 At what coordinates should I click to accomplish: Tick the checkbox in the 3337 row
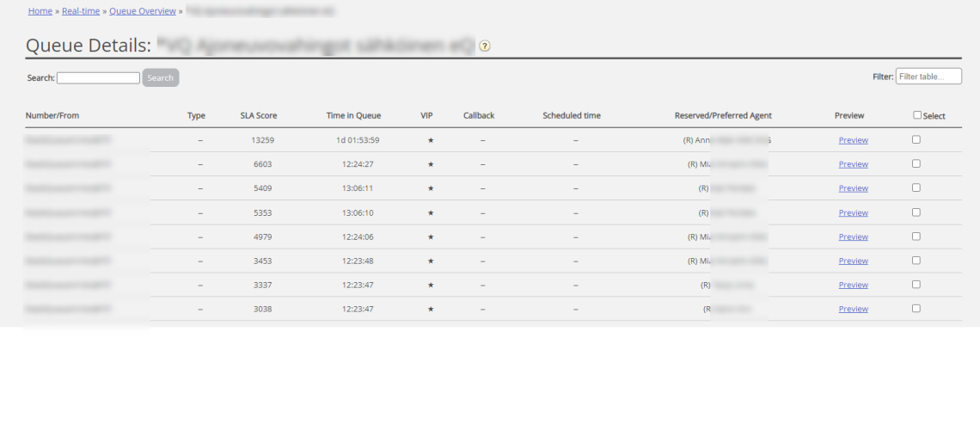coord(916,284)
